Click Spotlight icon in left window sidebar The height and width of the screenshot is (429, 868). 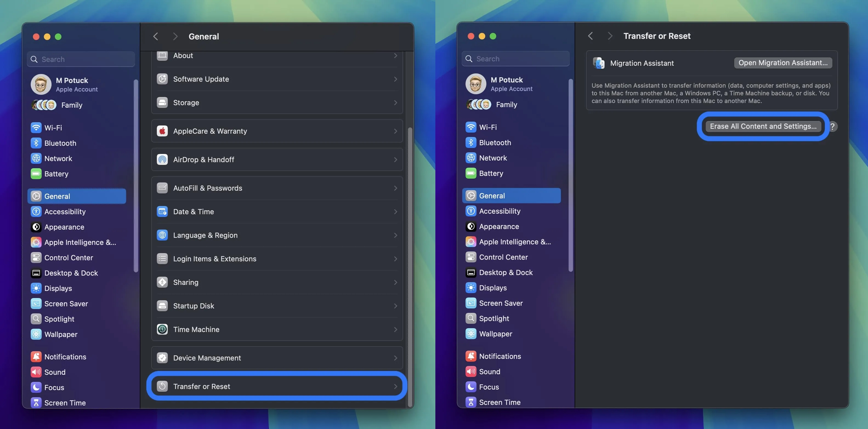coord(36,319)
